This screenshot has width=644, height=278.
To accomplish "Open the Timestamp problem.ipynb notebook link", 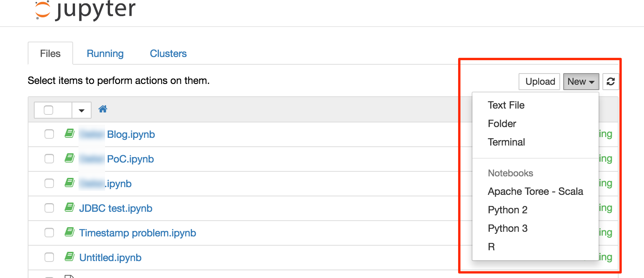I will coord(137,233).
